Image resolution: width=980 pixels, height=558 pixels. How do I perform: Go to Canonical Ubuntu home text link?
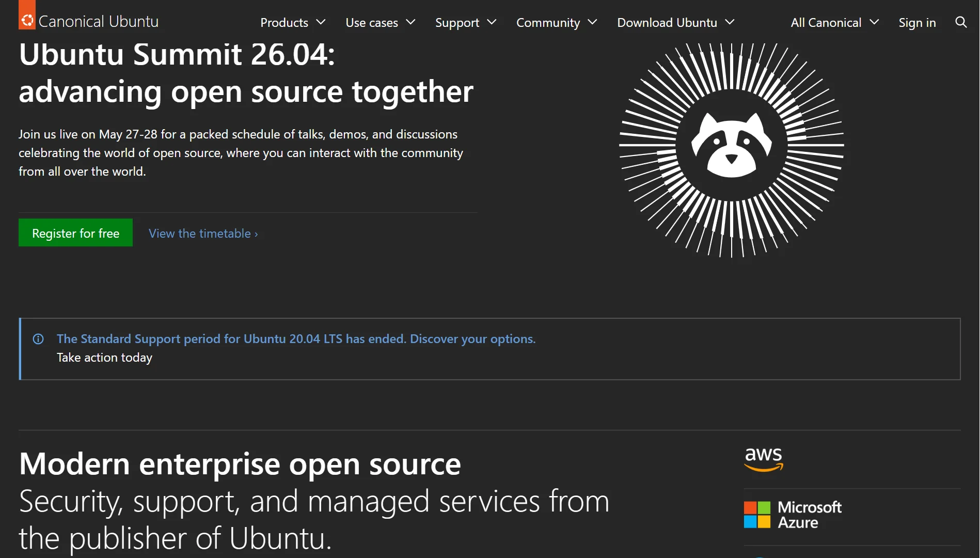(x=99, y=21)
